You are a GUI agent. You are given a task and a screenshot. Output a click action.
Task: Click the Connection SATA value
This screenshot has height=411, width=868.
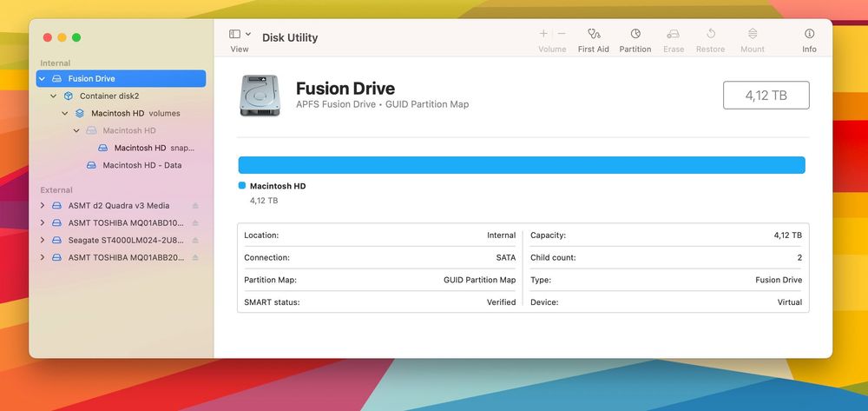[x=505, y=257]
